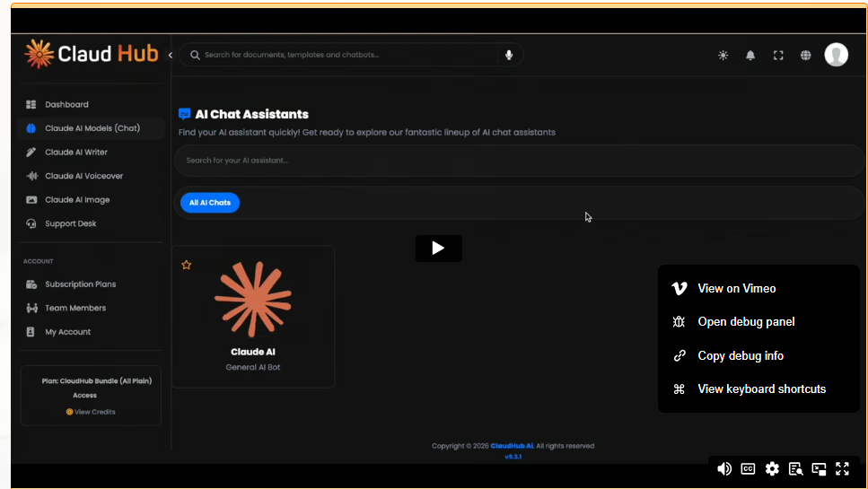Toggle the app fullscreen icon in header
868x489 pixels.
pyautogui.click(x=778, y=56)
